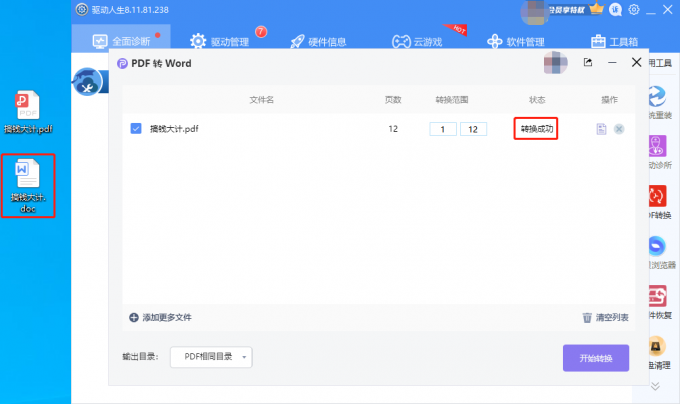The image size is (680, 404).
Task: Click the 开始转换 button
Action: (x=596, y=358)
